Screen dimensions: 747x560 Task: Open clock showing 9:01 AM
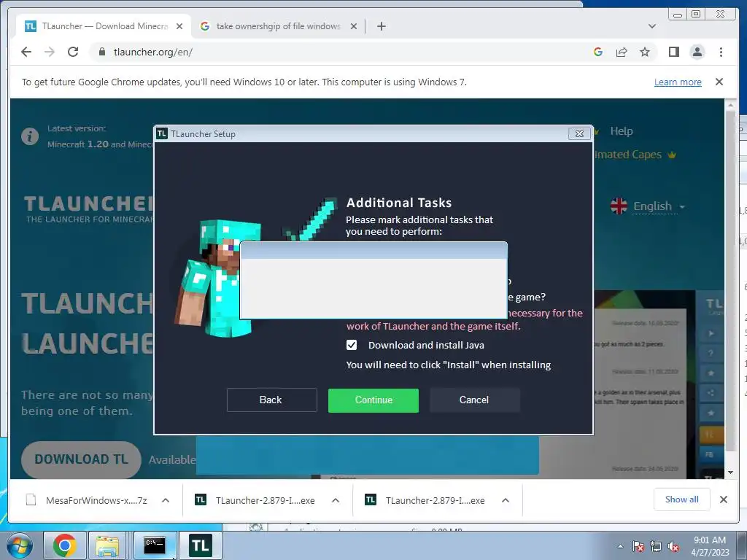point(710,546)
